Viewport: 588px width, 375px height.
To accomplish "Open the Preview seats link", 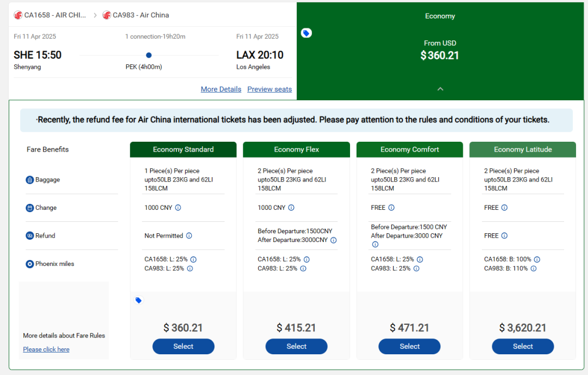I will 269,89.
